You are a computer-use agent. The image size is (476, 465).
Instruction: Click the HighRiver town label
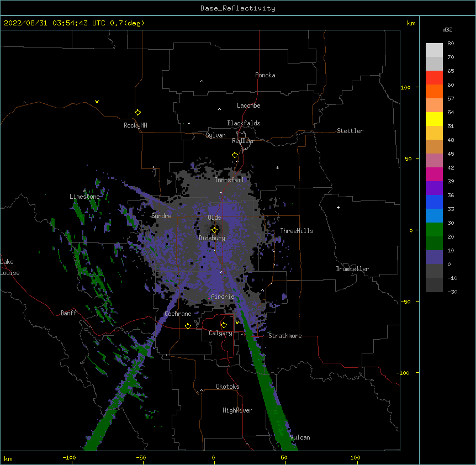(x=237, y=410)
